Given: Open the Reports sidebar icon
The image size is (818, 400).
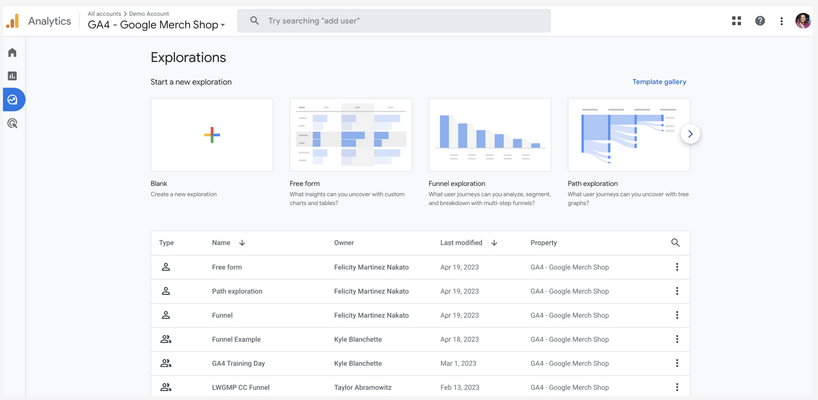Looking at the screenshot, I should [13, 76].
